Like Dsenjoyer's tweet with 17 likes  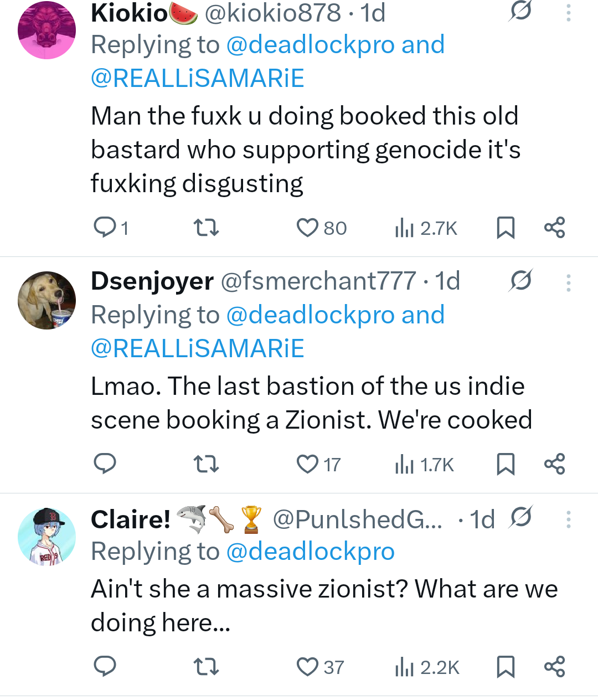click(307, 464)
